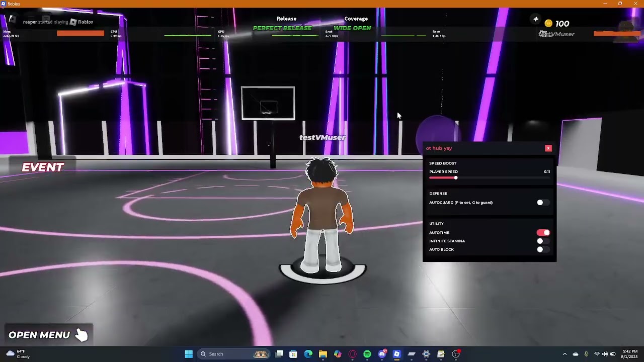Set the PLAYER SPEED slider handle
644x362 pixels.
click(x=456, y=178)
